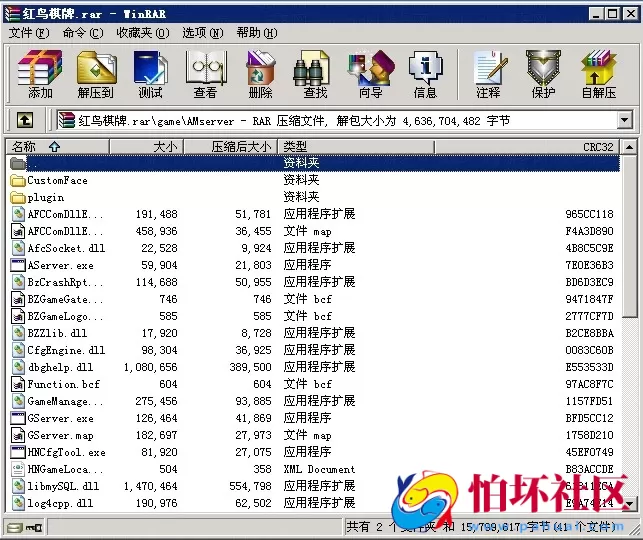This screenshot has height=540, width=643.
Task: Click the 信息 (Info) toolbar icon
Action: click(x=425, y=75)
